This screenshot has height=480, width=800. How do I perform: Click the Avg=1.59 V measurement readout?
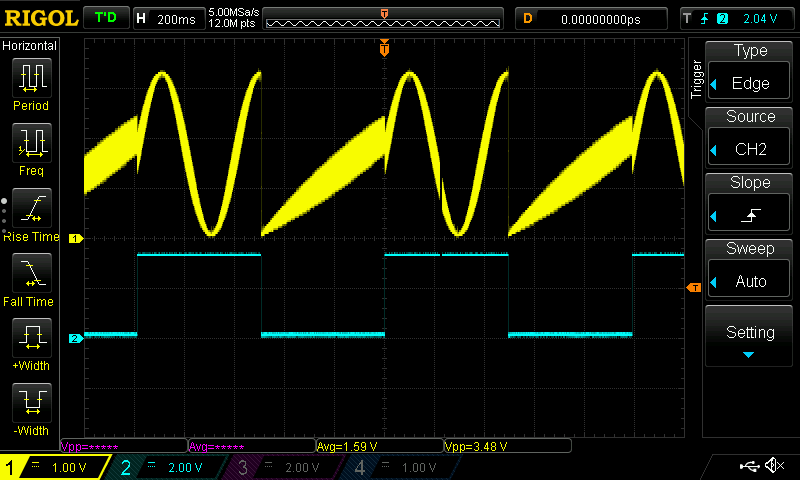pyautogui.click(x=380, y=446)
